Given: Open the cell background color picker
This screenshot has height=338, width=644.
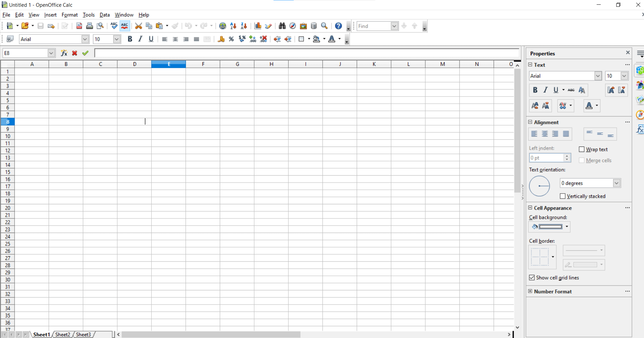Looking at the screenshot, I should pos(567,227).
